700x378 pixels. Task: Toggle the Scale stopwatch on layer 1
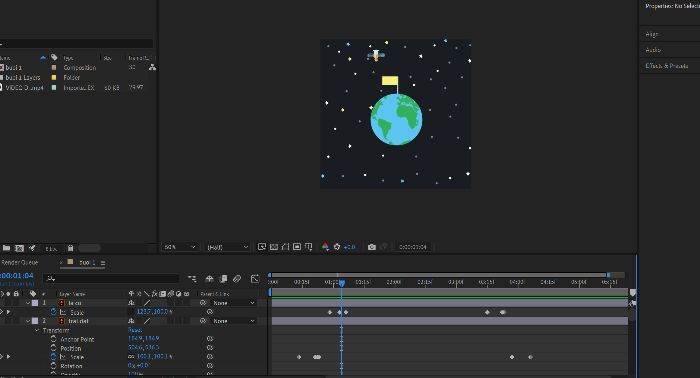[54, 312]
